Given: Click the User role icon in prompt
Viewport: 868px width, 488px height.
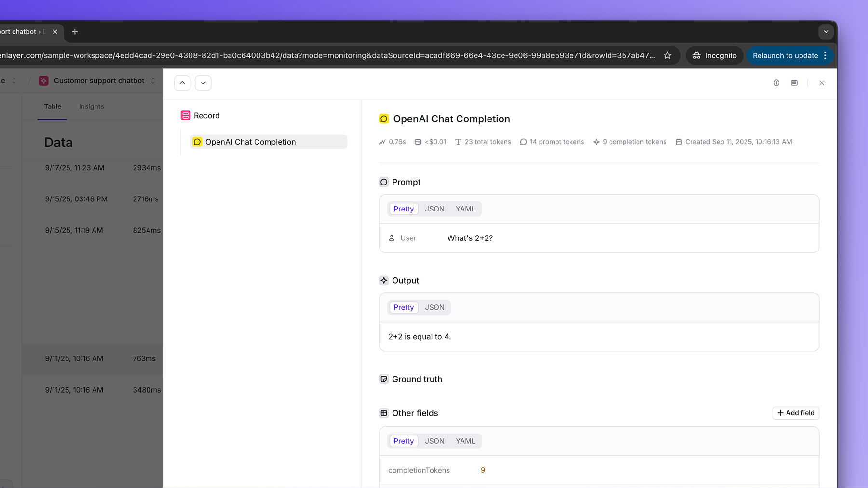Looking at the screenshot, I should click(392, 238).
